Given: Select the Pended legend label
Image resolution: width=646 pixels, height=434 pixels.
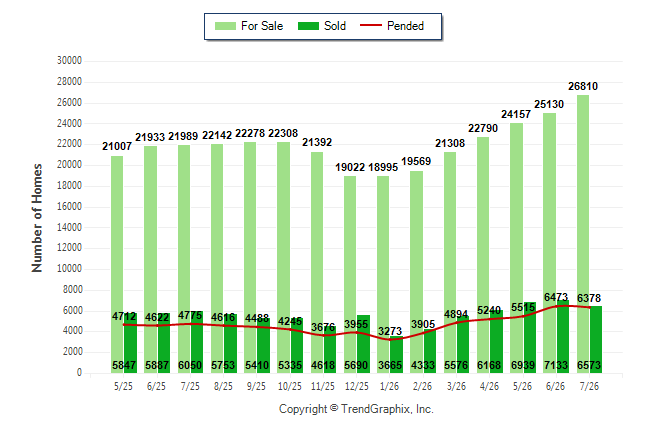Looking at the screenshot, I should coord(405,26).
